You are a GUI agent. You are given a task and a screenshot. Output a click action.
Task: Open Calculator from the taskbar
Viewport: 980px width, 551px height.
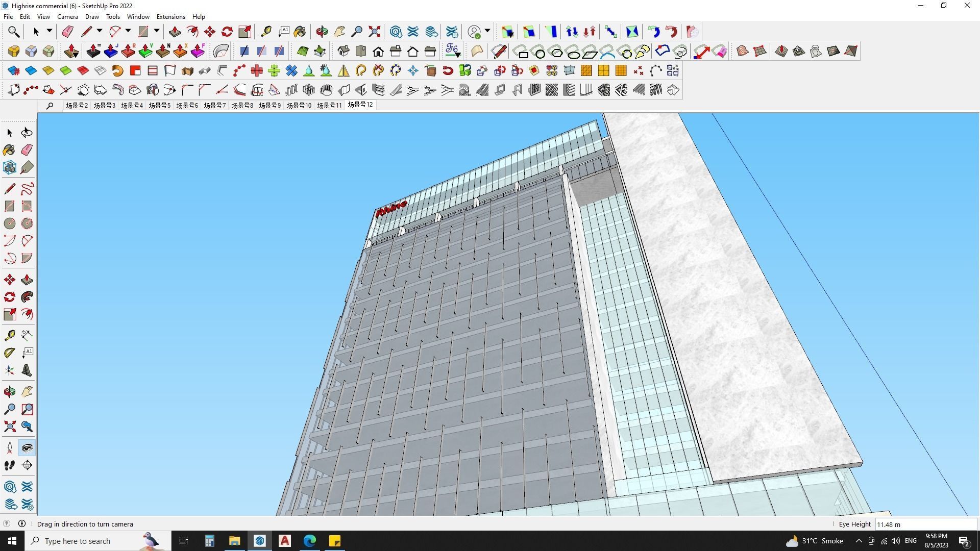tap(209, 541)
